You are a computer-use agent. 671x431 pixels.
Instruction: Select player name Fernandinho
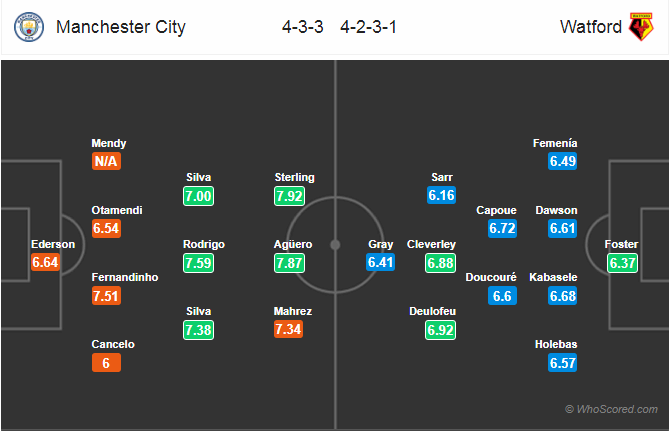(125, 277)
